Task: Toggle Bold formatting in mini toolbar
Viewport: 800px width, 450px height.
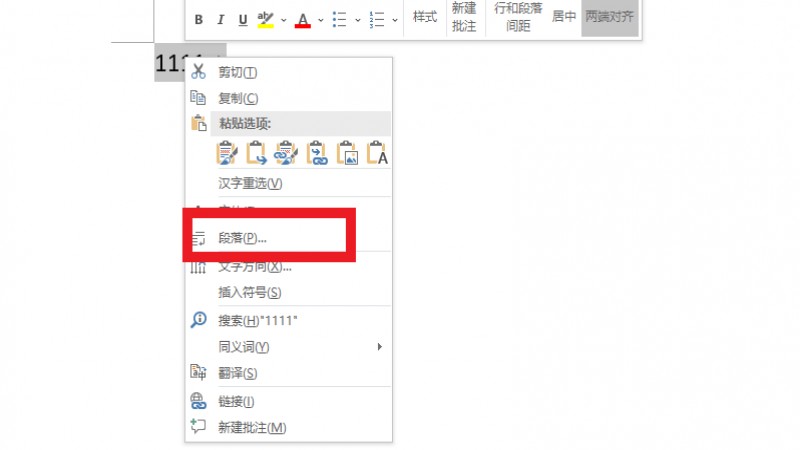Action: [x=198, y=19]
